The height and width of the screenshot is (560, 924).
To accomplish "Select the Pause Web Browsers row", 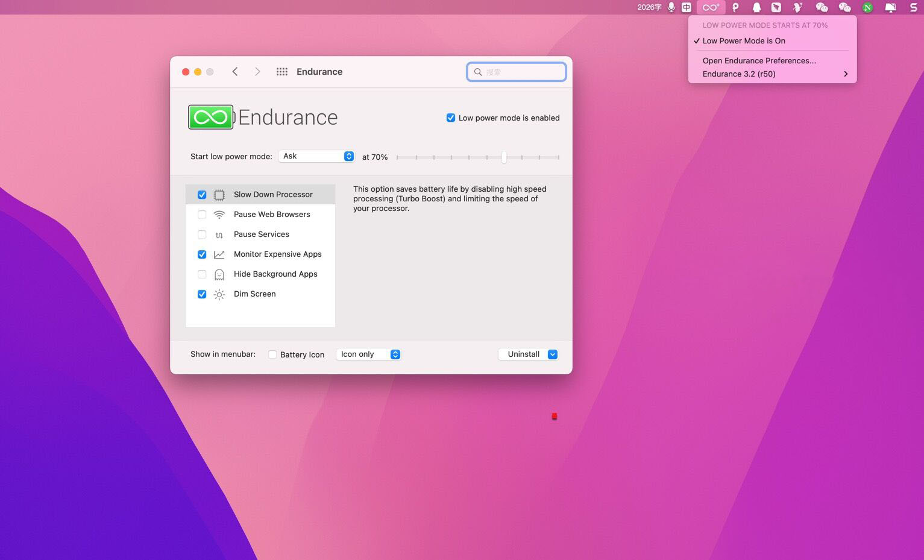I will tap(260, 215).
